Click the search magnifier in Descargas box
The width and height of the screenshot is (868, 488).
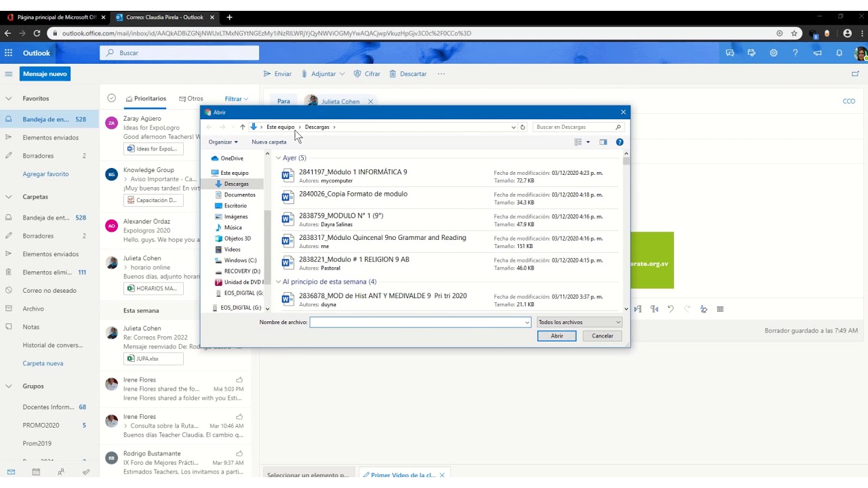click(x=618, y=127)
